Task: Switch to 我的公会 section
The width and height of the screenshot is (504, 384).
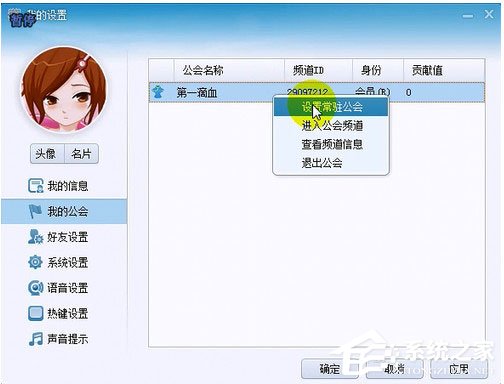Action: (x=64, y=211)
